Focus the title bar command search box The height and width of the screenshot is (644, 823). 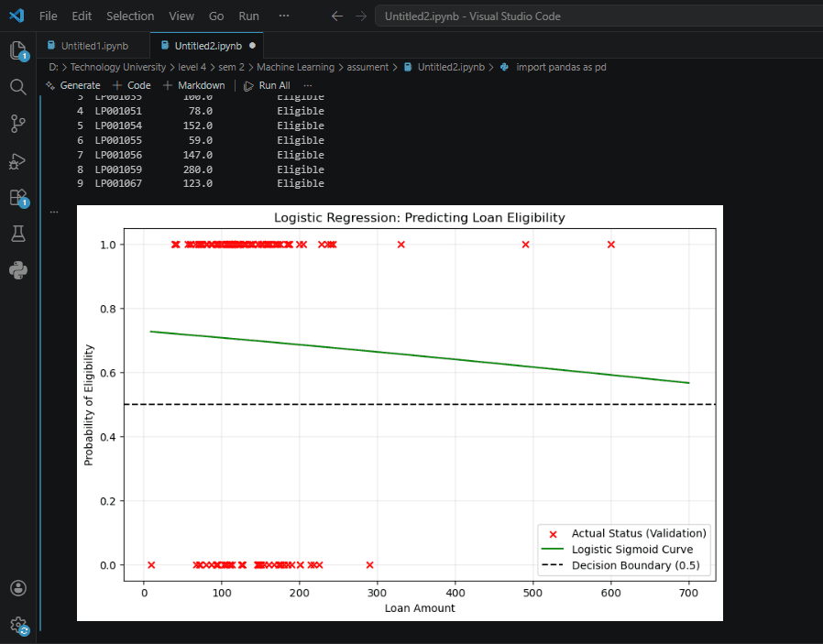click(x=598, y=16)
